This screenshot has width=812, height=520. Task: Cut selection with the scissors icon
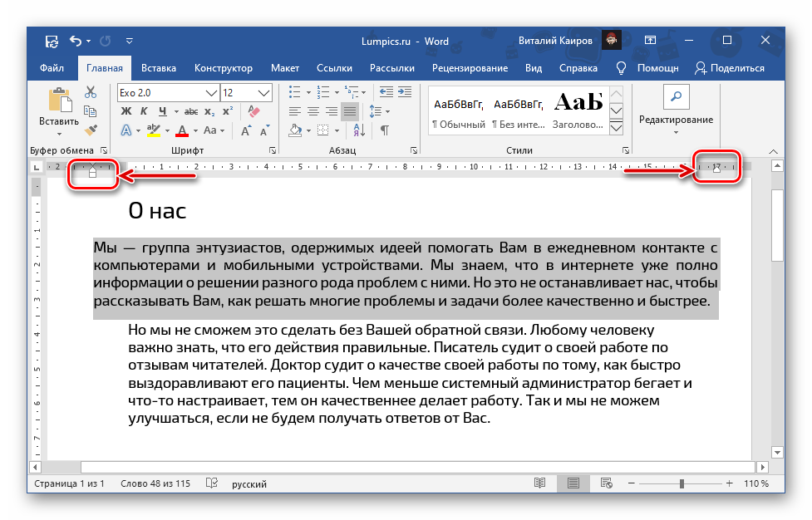click(x=91, y=93)
